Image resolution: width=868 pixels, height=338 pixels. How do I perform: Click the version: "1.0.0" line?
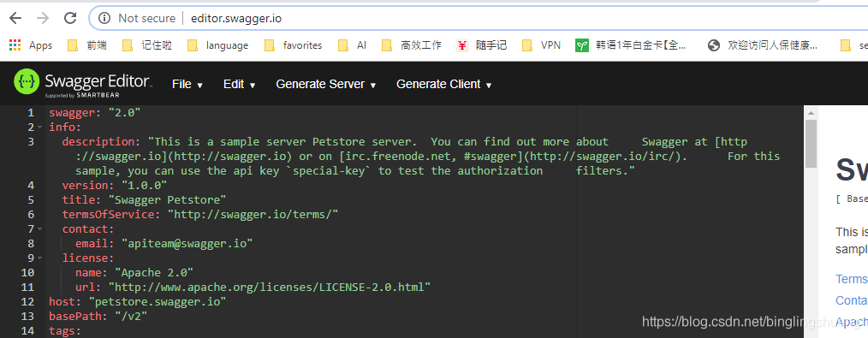(x=115, y=186)
